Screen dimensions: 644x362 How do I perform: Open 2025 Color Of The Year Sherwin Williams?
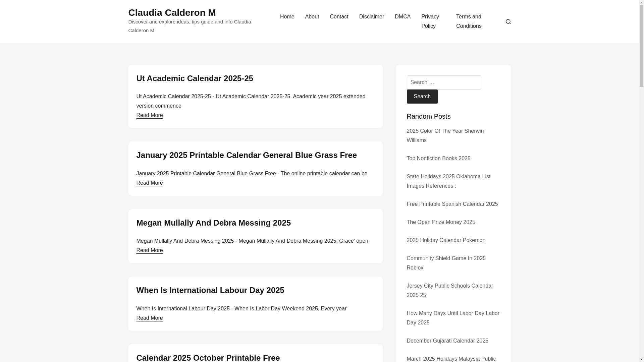445,136
